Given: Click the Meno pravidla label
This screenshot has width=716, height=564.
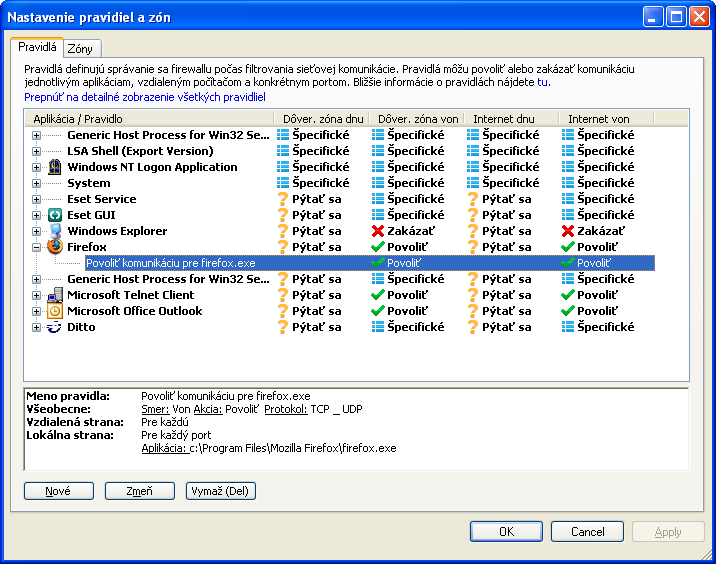Looking at the screenshot, I should coord(68,395).
